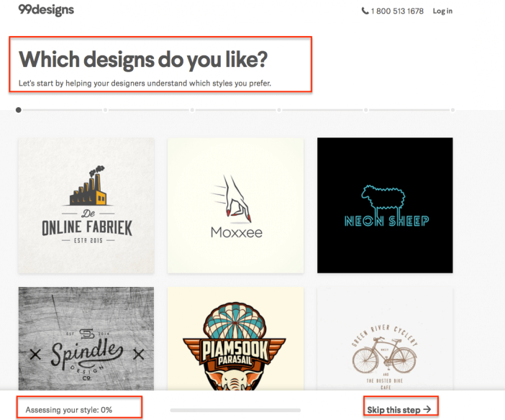Jump to the second step dot
The width and height of the screenshot is (505, 420).
click(105, 110)
